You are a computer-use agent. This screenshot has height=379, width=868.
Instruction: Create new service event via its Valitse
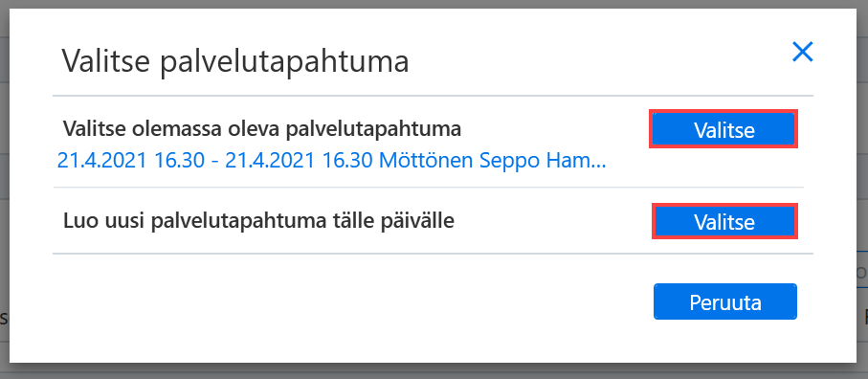[724, 221]
